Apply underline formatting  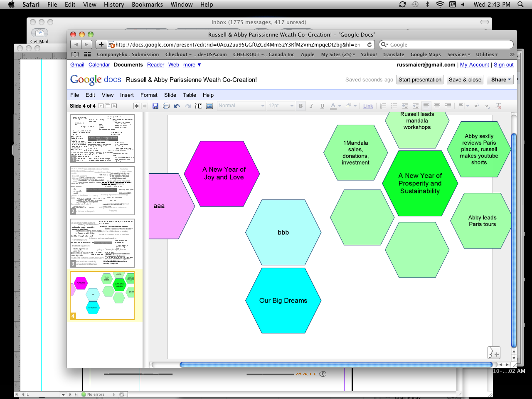coord(322,106)
